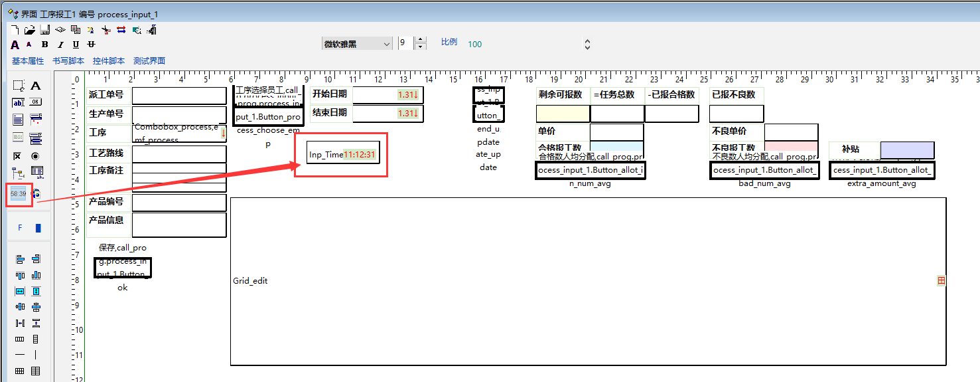Select the radio button control tool
Image resolution: width=980 pixels, height=382 pixels.
coord(36,155)
